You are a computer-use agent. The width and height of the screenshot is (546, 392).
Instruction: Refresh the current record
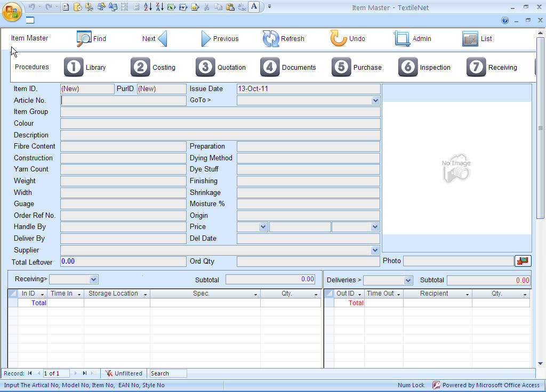click(x=284, y=38)
